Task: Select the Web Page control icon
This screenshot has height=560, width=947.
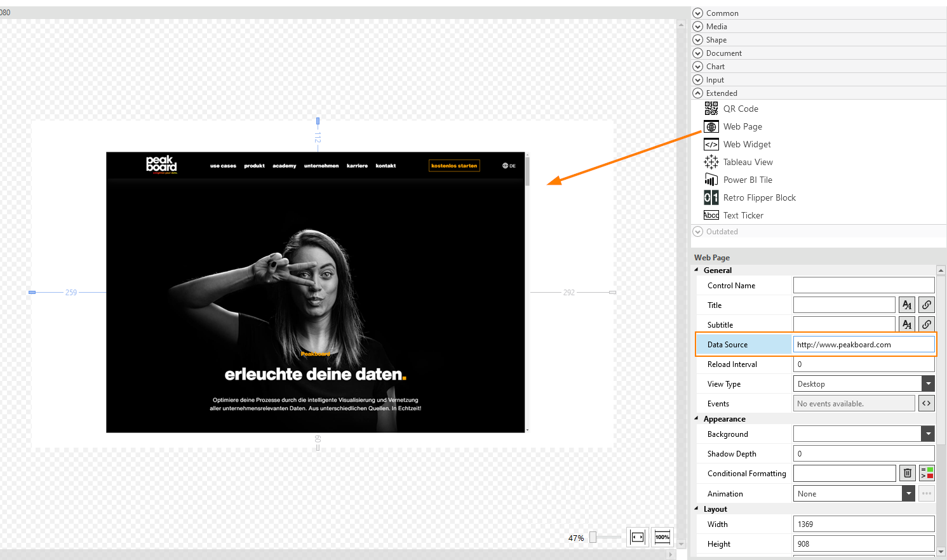Action: [711, 126]
